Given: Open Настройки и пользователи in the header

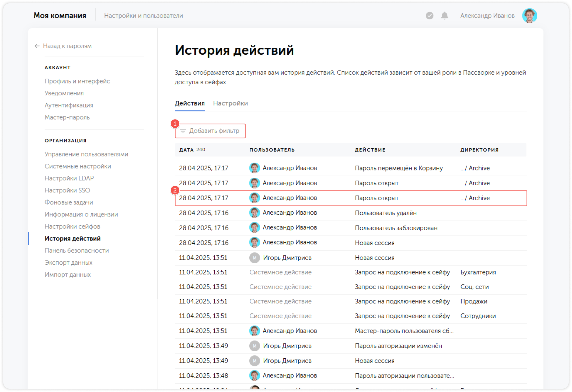Looking at the screenshot, I should (x=144, y=15).
